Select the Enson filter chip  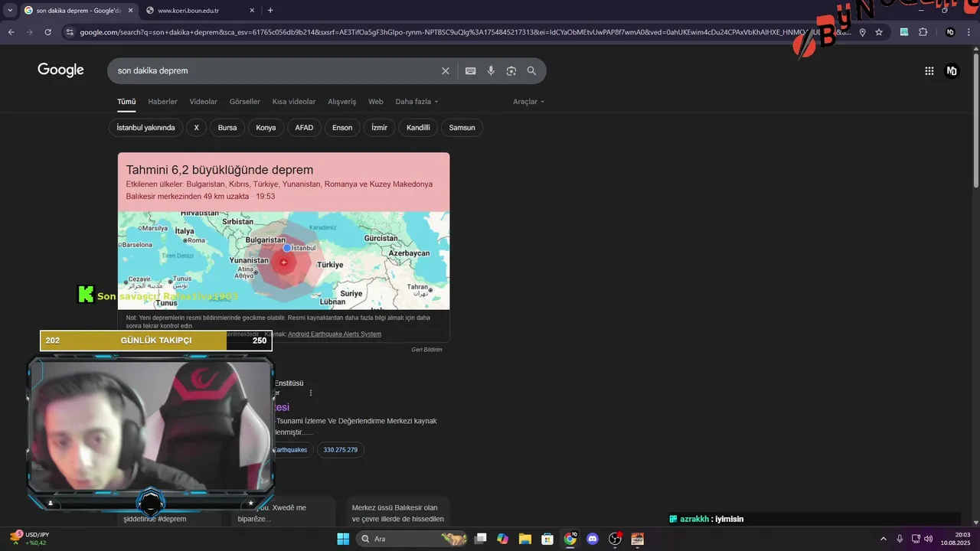342,128
